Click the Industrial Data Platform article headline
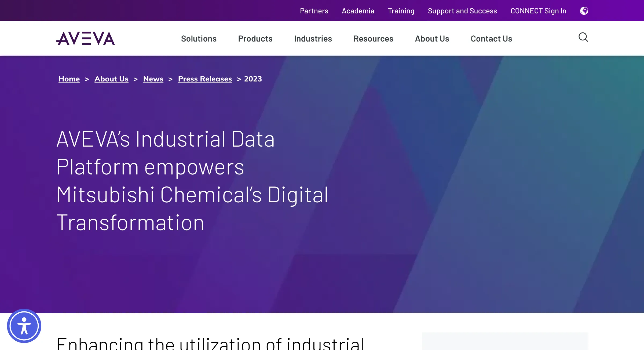This screenshot has width=644, height=350. click(x=192, y=180)
